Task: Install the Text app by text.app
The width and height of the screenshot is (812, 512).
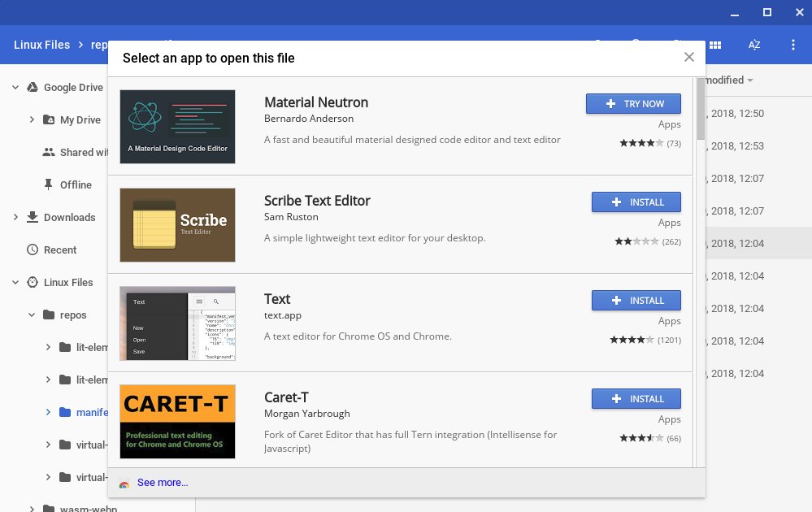Action: 636,300
